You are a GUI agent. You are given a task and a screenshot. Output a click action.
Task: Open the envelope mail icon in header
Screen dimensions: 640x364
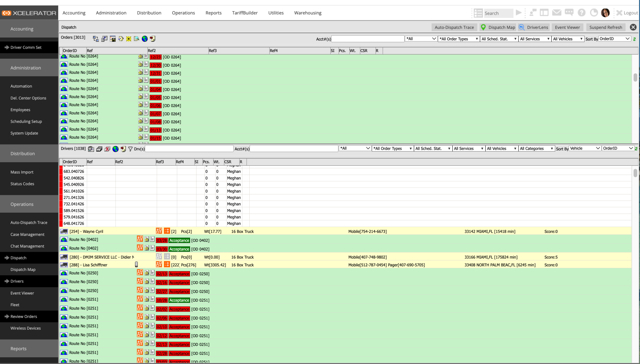(556, 12)
